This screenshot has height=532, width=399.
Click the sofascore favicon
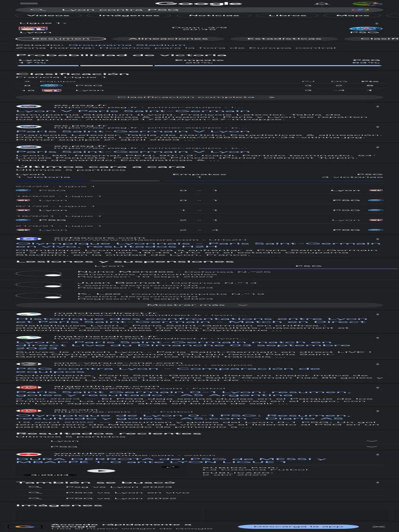pyautogui.click(x=29, y=239)
